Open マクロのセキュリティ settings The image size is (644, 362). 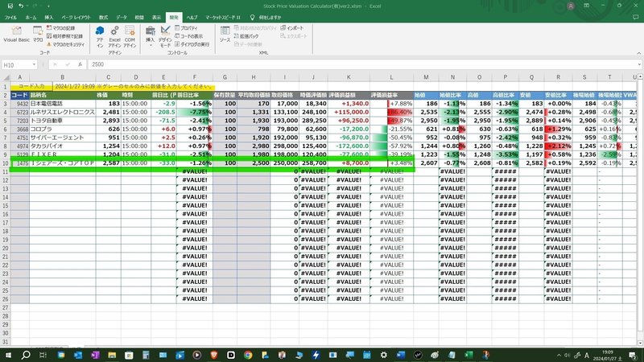[x=66, y=44]
